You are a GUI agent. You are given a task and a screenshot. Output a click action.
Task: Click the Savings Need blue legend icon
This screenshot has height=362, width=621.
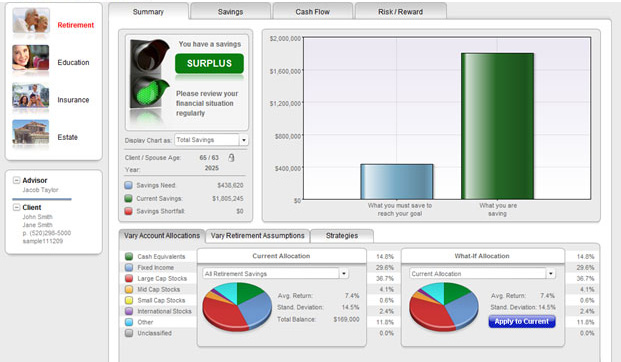coord(128,185)
